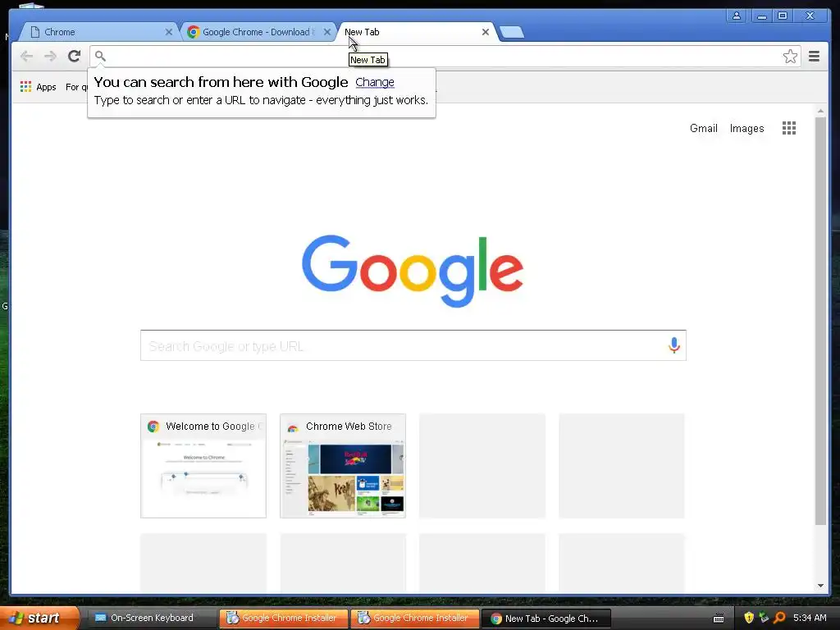Open the Welcome to Google thumbnail

(x=203, y=466)
